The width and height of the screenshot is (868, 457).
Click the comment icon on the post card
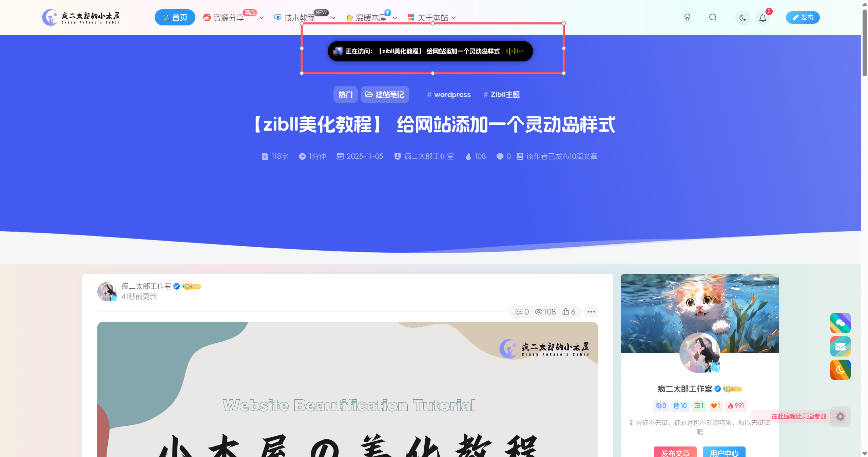[519, 312]
